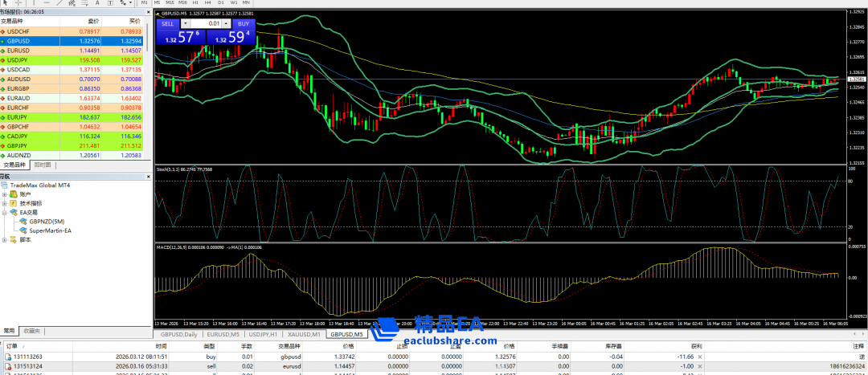Click the 0.01 lot volume field
Viewport: 868px width, 375px height.
[213, 24]
